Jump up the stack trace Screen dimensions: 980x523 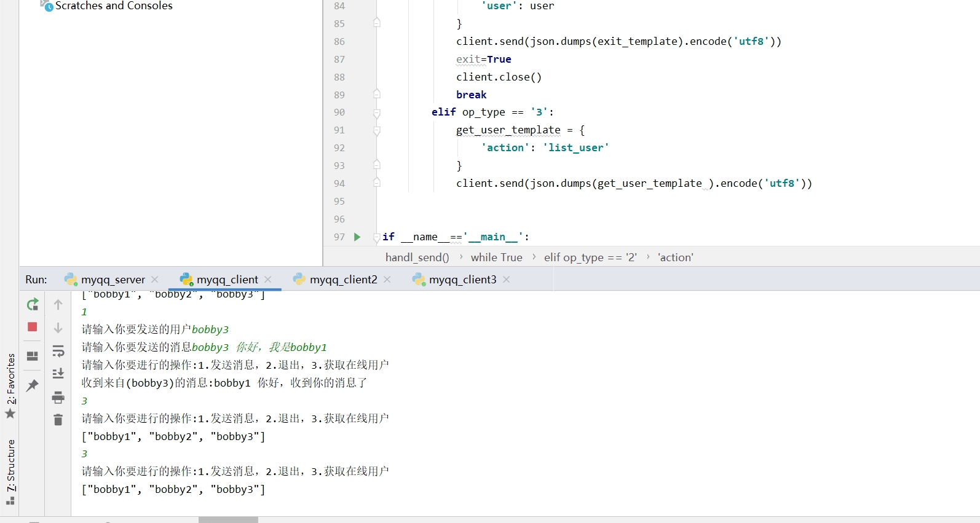[x=58, y=304]
